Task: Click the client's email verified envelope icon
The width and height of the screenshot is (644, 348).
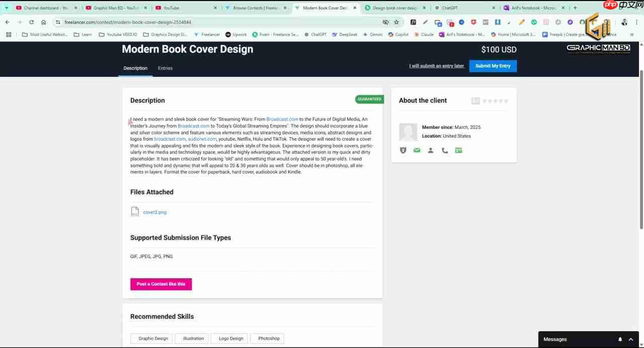Action: [x=417, y=150]
